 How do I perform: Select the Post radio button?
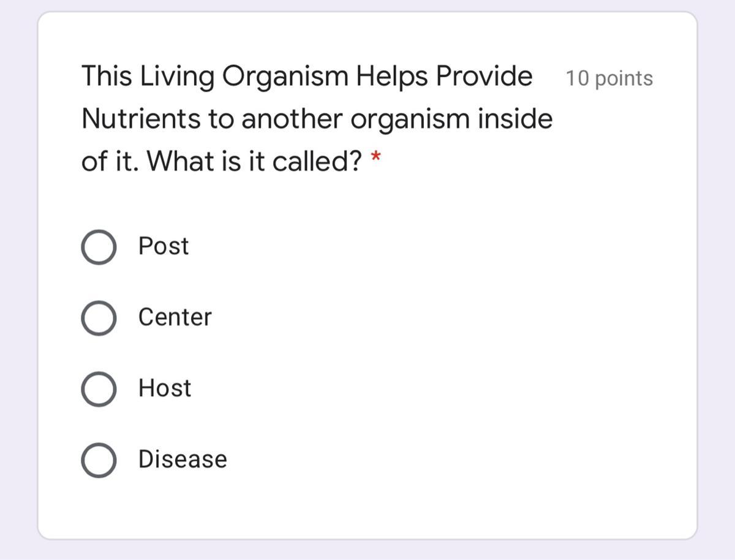[x=99, y=248]
